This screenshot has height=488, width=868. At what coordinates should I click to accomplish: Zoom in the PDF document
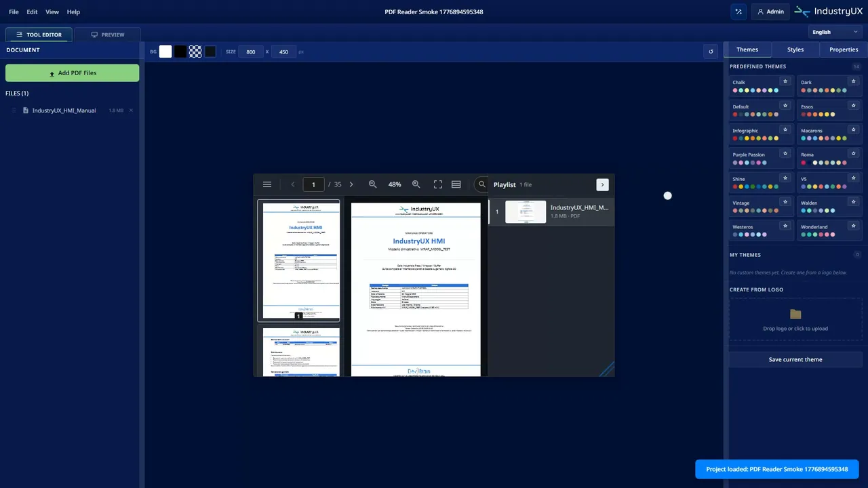pyautogui.click(x=416, y=184)
